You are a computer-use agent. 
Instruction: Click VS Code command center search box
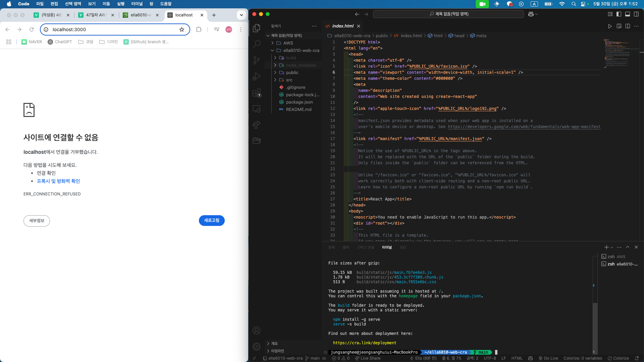tap(448, 14)
